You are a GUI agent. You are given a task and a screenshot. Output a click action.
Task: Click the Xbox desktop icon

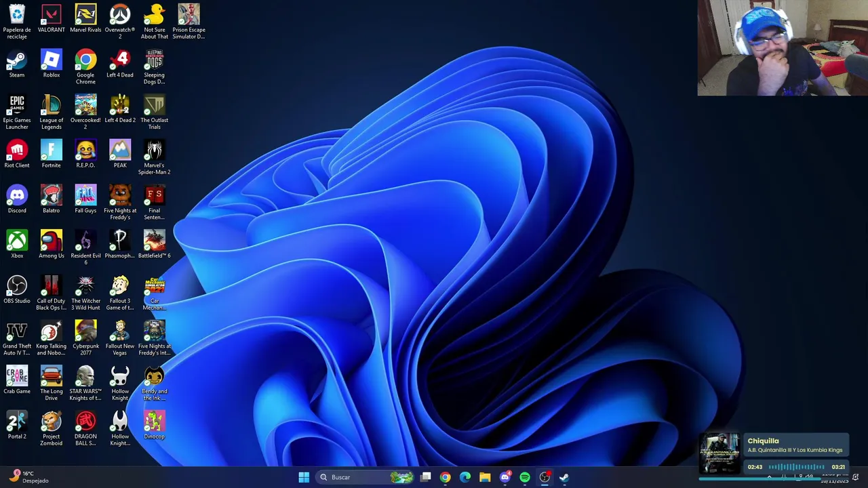pyautogui.click(x=17, y=245)
